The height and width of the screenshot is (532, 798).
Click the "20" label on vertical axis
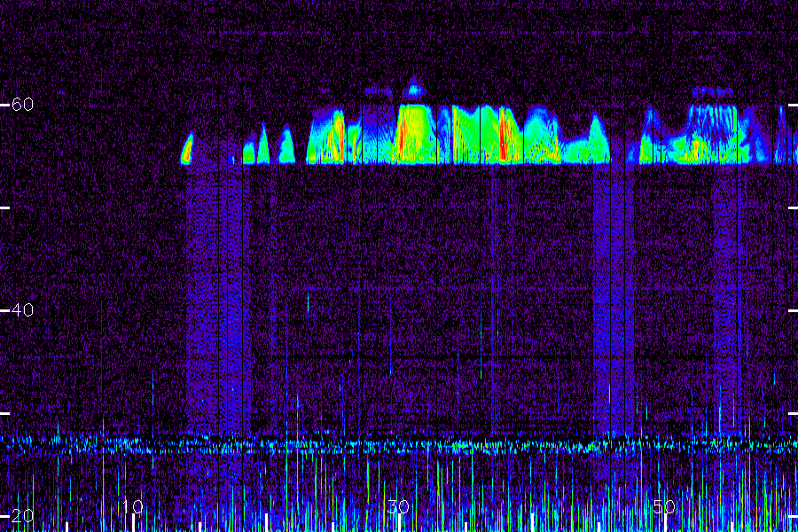point(22,516)
